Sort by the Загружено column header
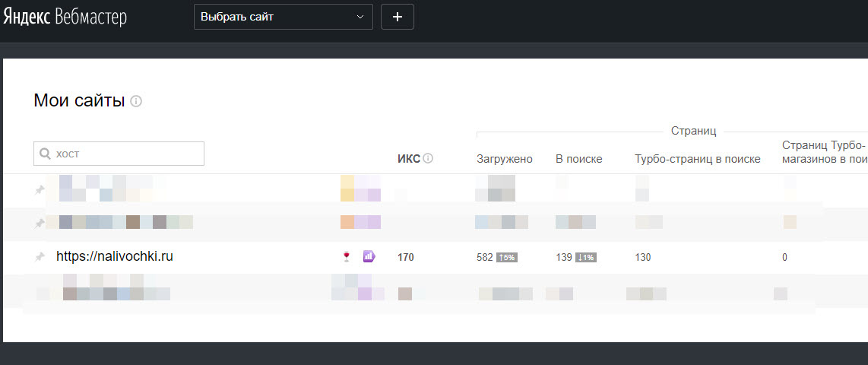This screenshot has height=365, width=868. pos(504,159)
